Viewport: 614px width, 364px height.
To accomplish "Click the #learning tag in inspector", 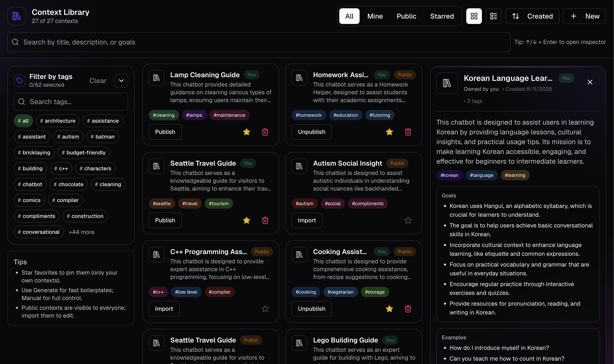I will 515,175.
